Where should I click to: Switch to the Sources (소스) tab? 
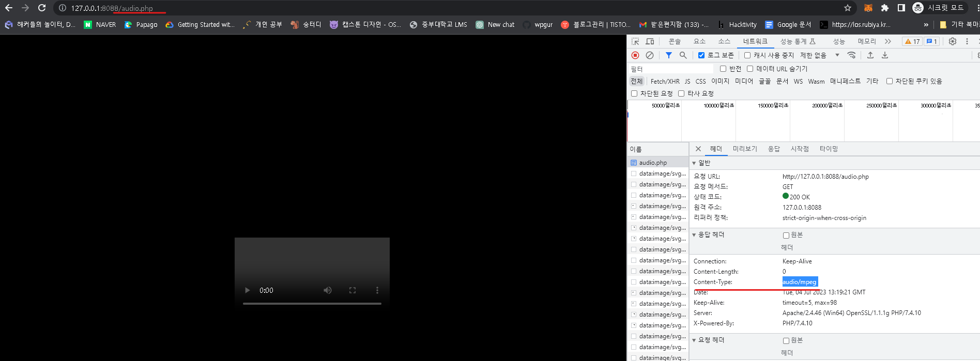pos(724,41)
